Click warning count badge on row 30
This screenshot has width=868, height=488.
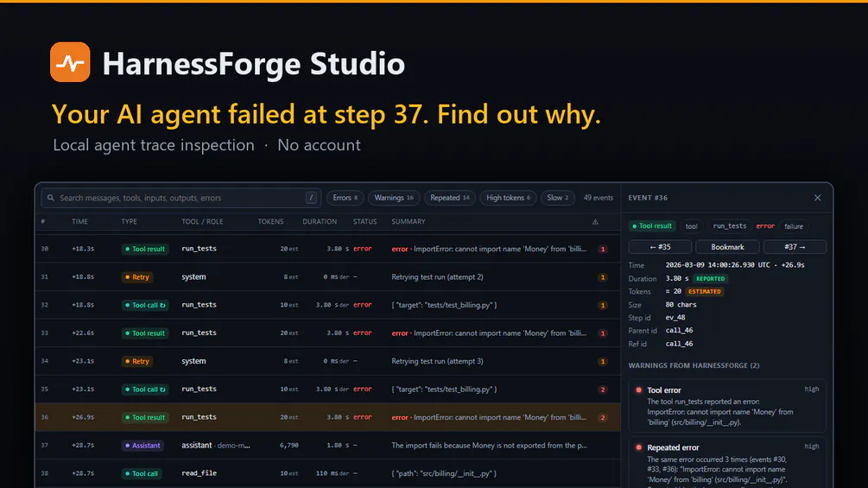click(x=603, y=249)
